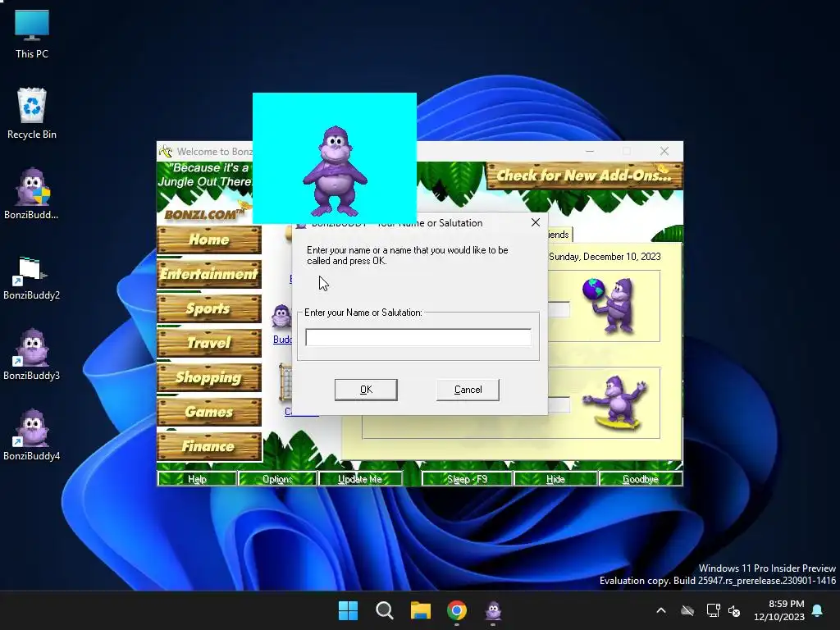Cancel the name dialog

(468, 390)
